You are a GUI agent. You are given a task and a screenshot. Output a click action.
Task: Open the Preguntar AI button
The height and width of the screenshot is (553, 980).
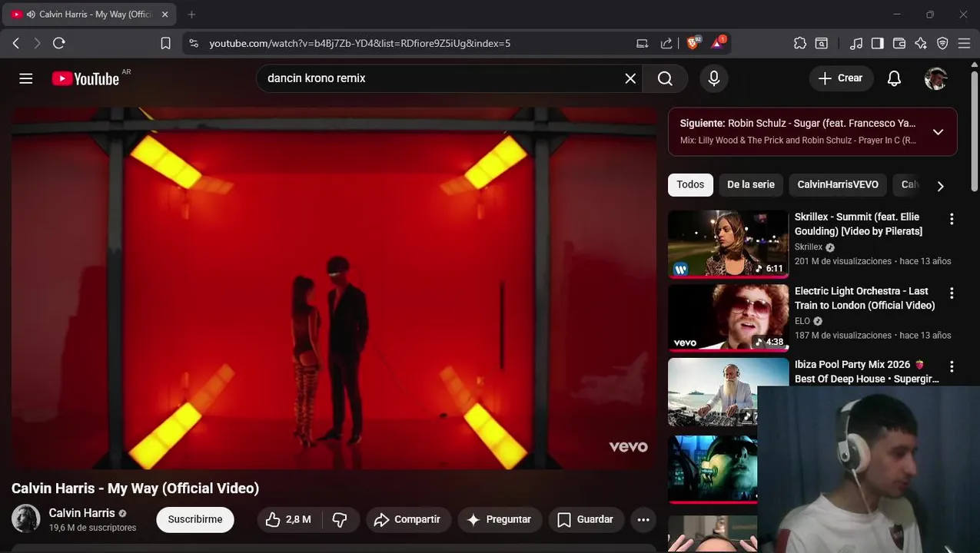pos(500,520)
